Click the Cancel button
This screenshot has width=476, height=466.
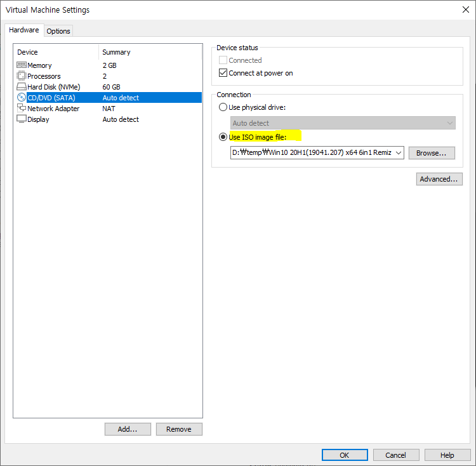click(x=396, y=455)
